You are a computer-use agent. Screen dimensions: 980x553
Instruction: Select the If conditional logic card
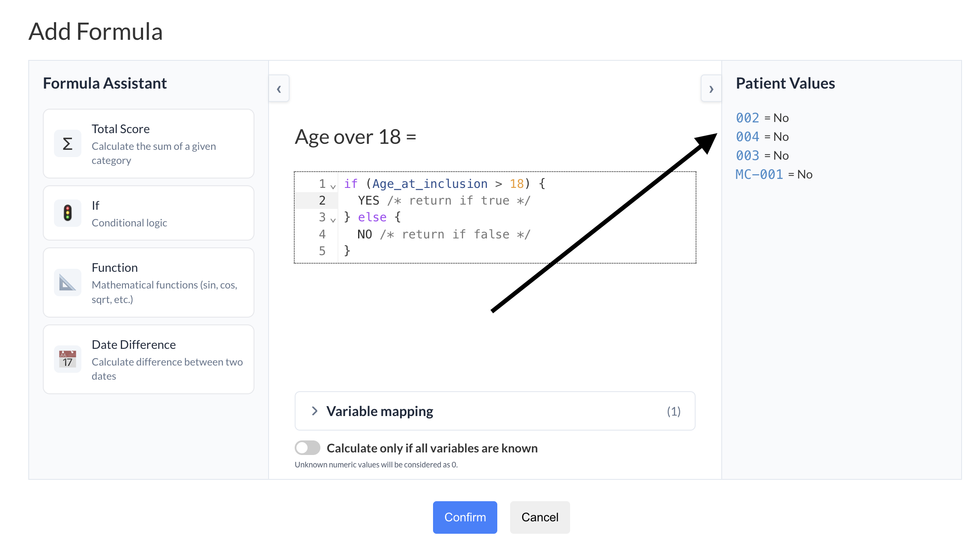(x=149, y=213)
